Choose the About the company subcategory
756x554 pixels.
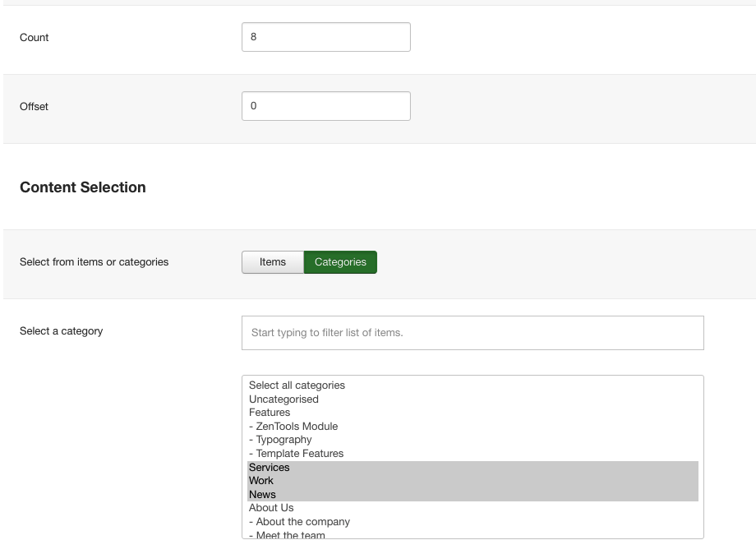[472, 522]
